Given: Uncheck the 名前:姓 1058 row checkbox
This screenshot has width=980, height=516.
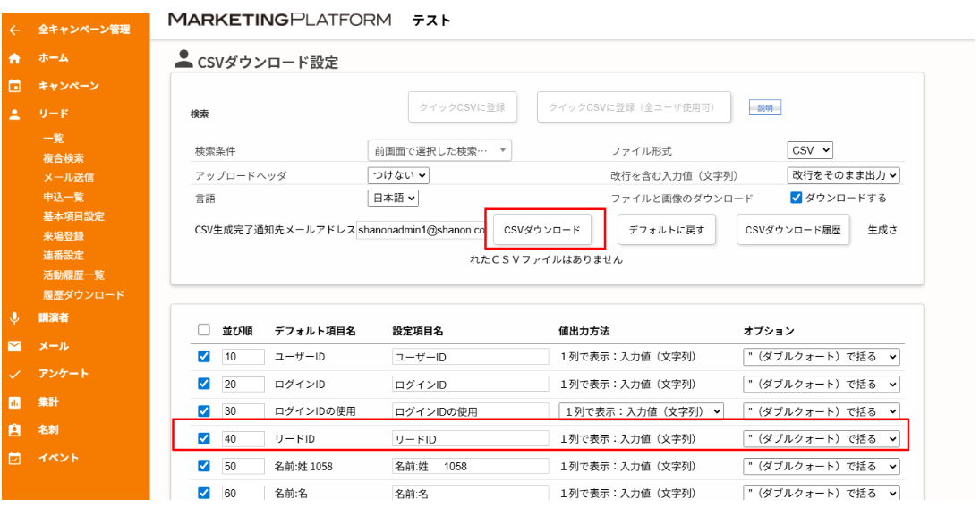Looking at the screenshot, I should 204,465.
